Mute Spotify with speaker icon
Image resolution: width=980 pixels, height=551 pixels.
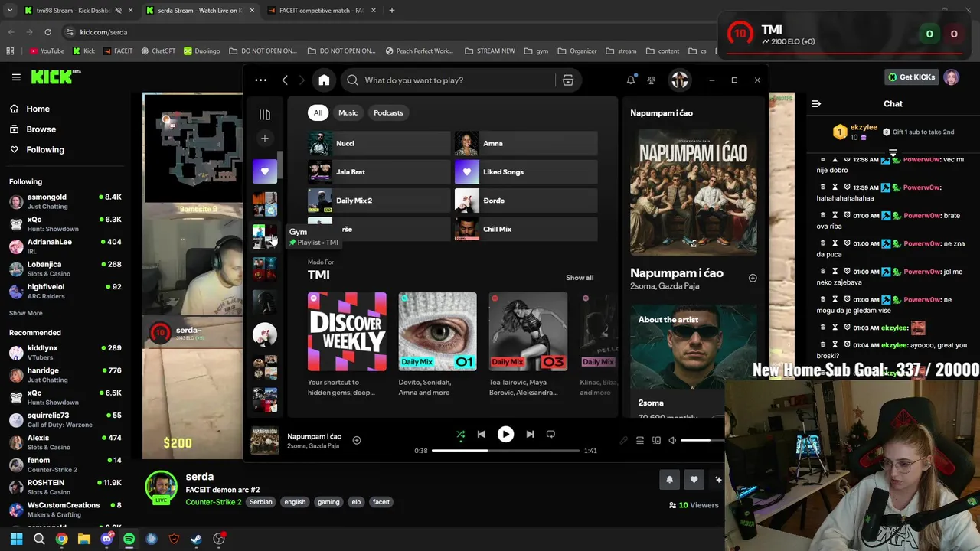[x=672, y=440]
